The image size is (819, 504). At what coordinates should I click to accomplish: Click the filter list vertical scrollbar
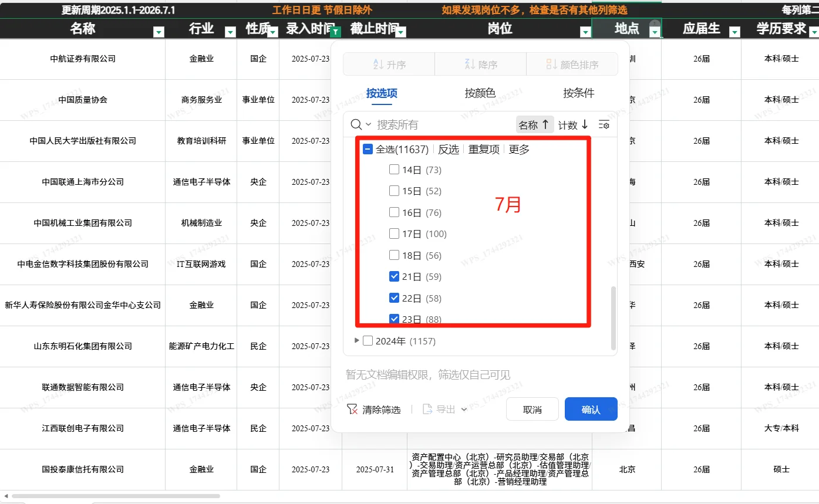tap(614, 317)
